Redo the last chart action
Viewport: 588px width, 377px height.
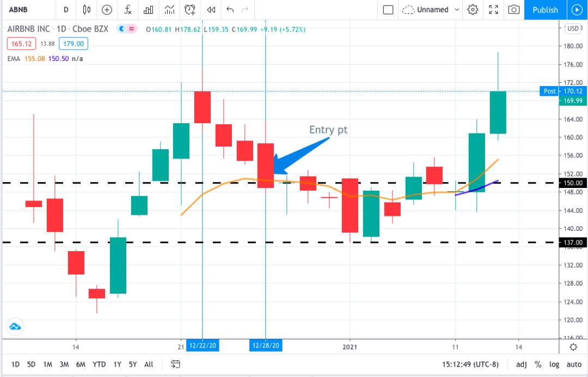tap(245, 10)
